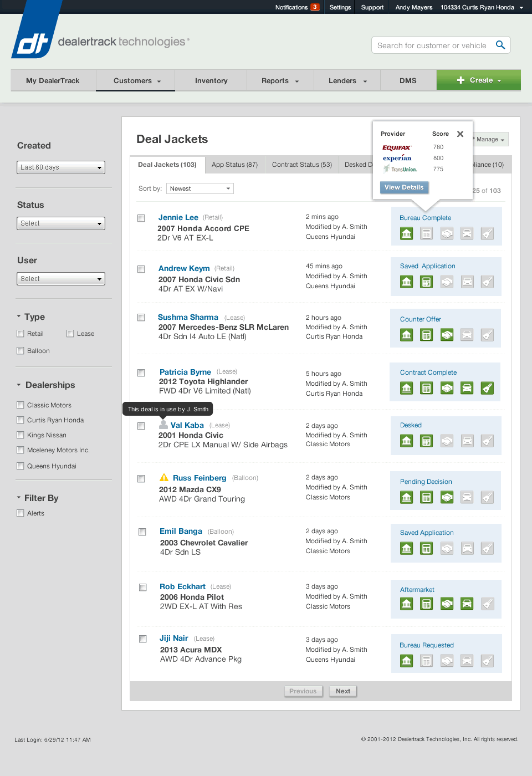
Task: Open the Settings link in top bar
Action: (340, 7)
